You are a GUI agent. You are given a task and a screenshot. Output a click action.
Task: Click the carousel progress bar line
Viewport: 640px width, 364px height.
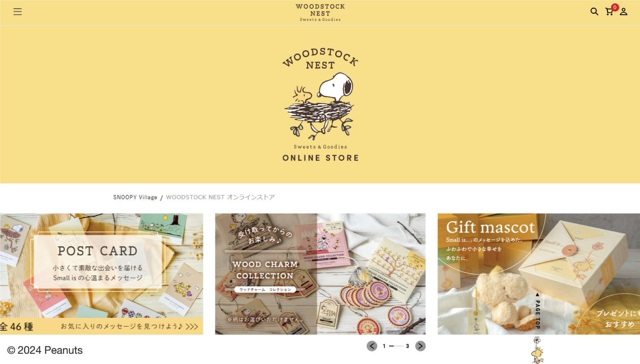(x=396, y=346)
